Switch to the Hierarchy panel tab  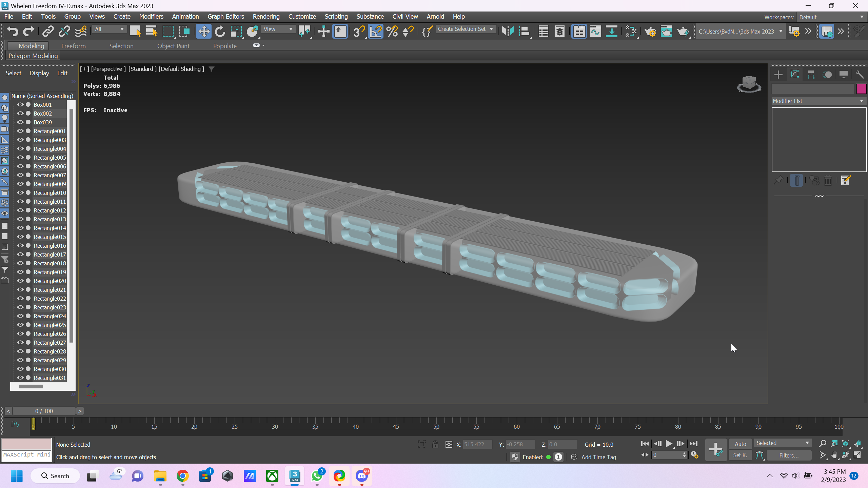tap(811, 75)
